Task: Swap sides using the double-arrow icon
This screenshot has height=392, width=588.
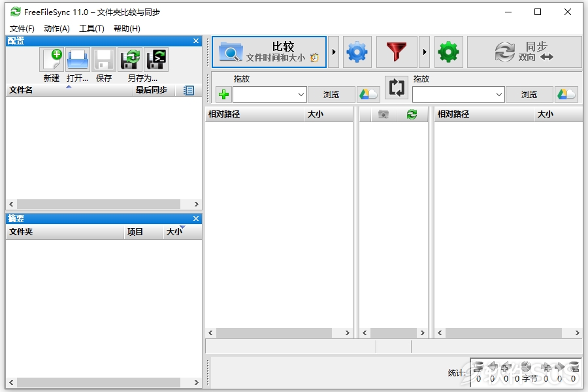Action: pos(397,88)
